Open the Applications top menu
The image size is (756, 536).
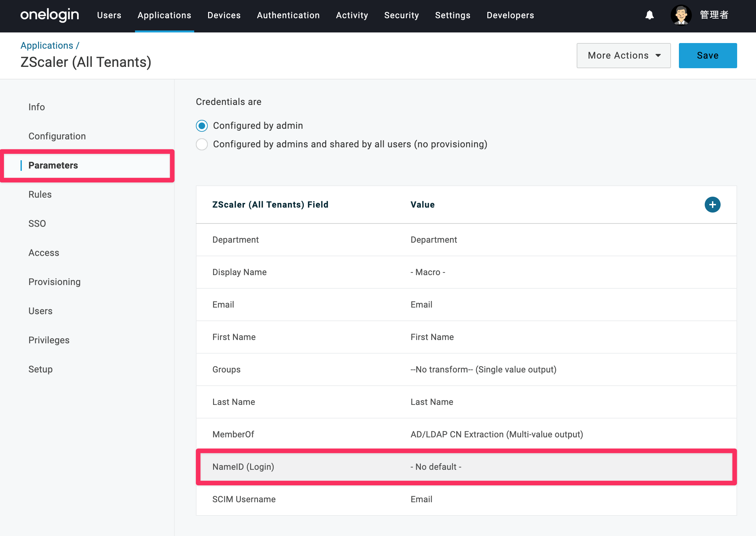pos(164,15)
